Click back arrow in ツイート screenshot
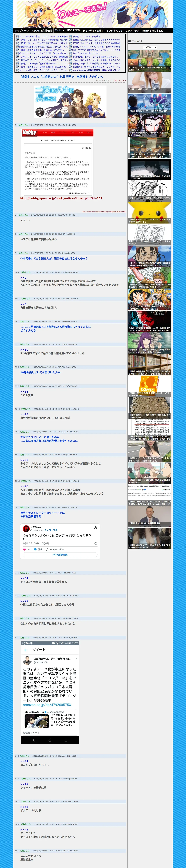The height and width of the screenshot is (868, 186). tap(26, 650)
